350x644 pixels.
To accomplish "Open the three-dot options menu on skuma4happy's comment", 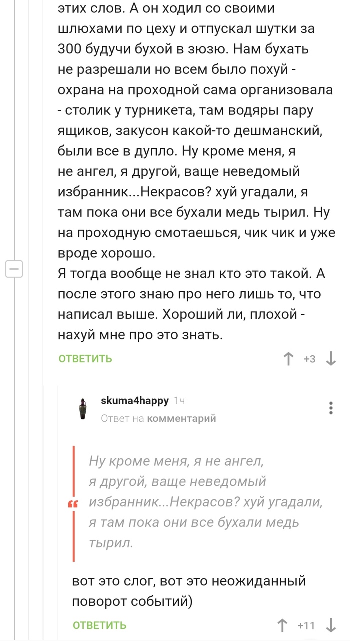I will (330, 408).
